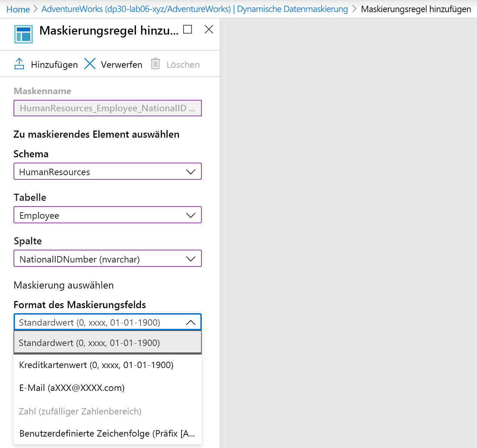The height and width of the screenshot is (448, 477).
Task: Click the Löschen trash icon
Action: pos(155,64)
